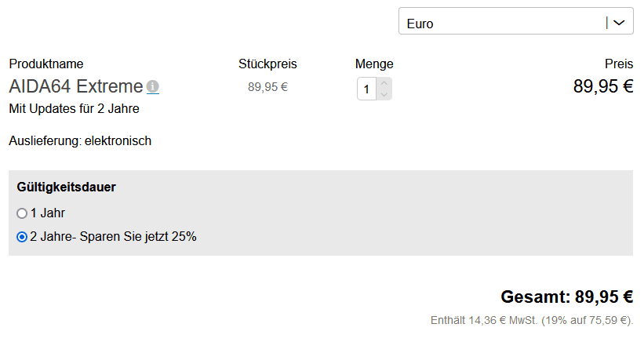This screenshot has width=644, height=353.
Task: Click the grey Stückpreis value 89,95 €
Action: pyautogui.click(x=267, y=87)
